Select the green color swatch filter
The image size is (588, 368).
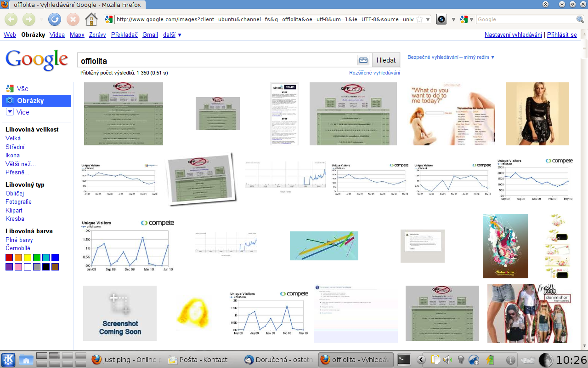[x=37, y=258]
